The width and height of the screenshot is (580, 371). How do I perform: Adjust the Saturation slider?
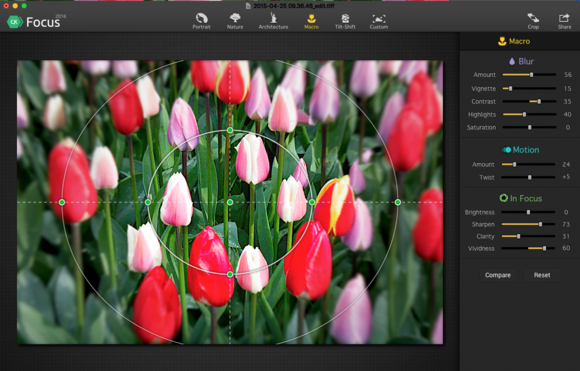[x=529, y=127]
